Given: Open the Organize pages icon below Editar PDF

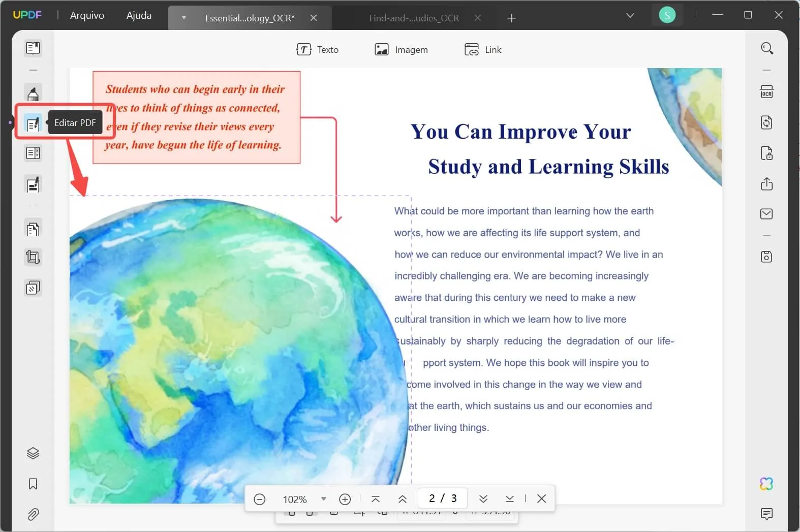Looking at the screenshot, I should pos(33,153).
